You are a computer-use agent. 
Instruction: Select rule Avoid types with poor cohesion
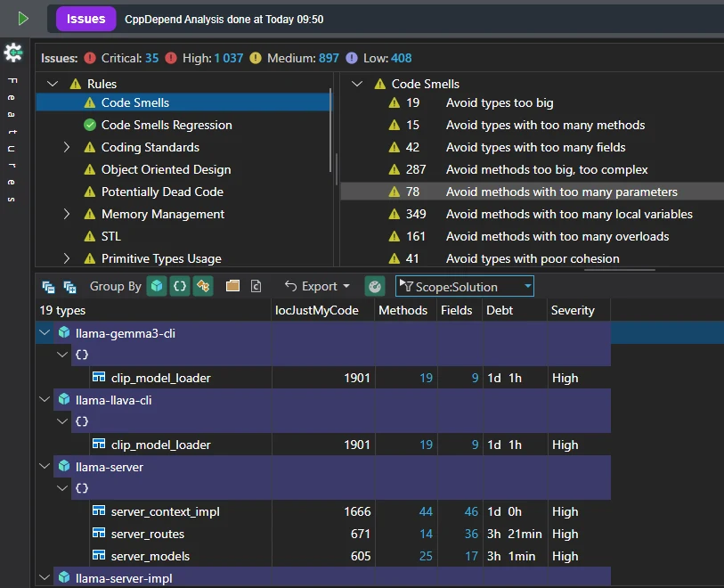tap(533, 258)
